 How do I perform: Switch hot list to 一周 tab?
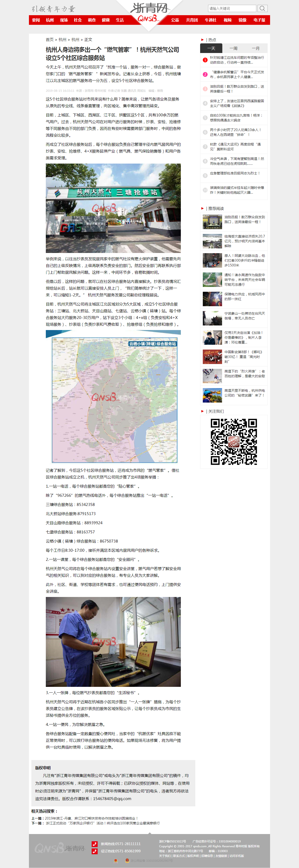(233, 48)
